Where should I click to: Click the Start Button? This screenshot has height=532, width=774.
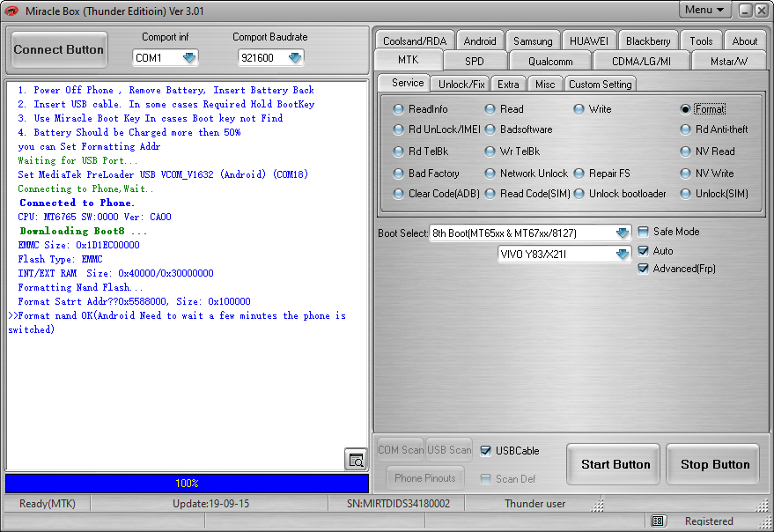coord(613,464)
